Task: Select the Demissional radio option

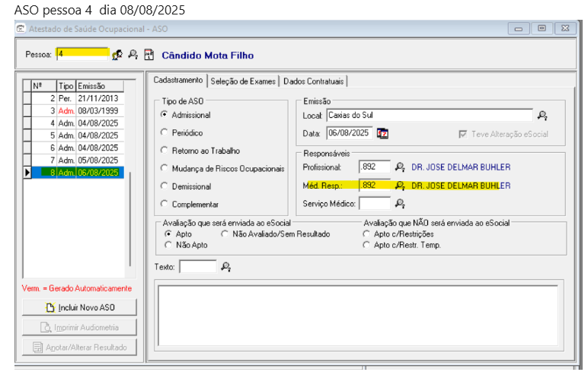Action: [164, 186]
